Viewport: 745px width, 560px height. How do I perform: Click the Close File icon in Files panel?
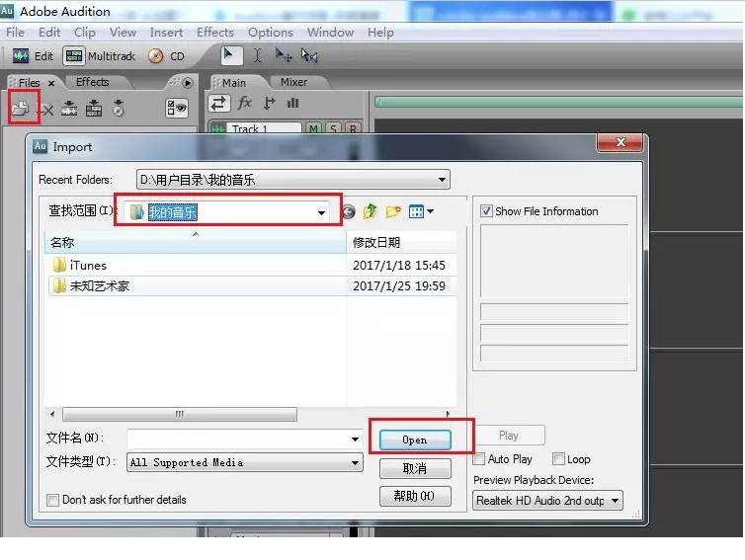[x=46, y=110]
